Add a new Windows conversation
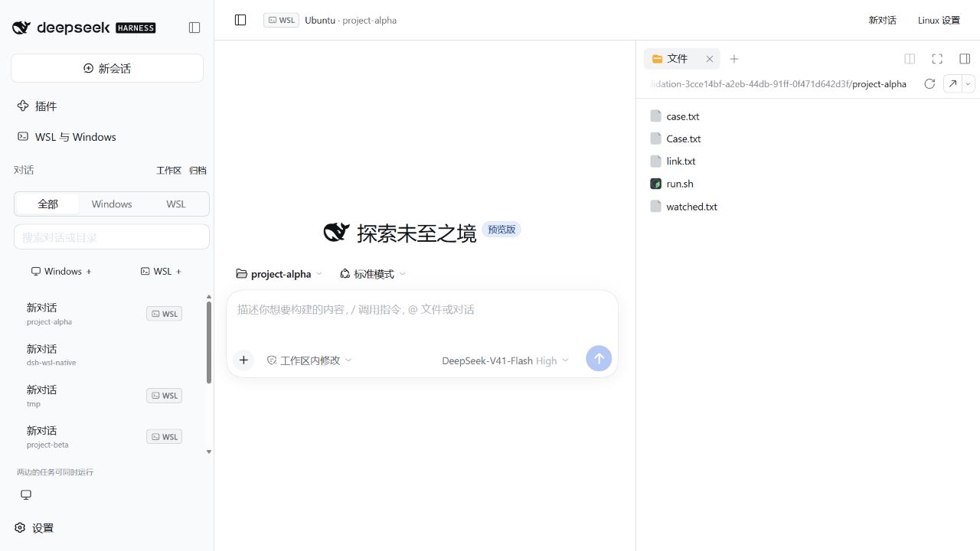Image resolution: width=980 pixels, height=551 pixels. click(x=61, y=271)
